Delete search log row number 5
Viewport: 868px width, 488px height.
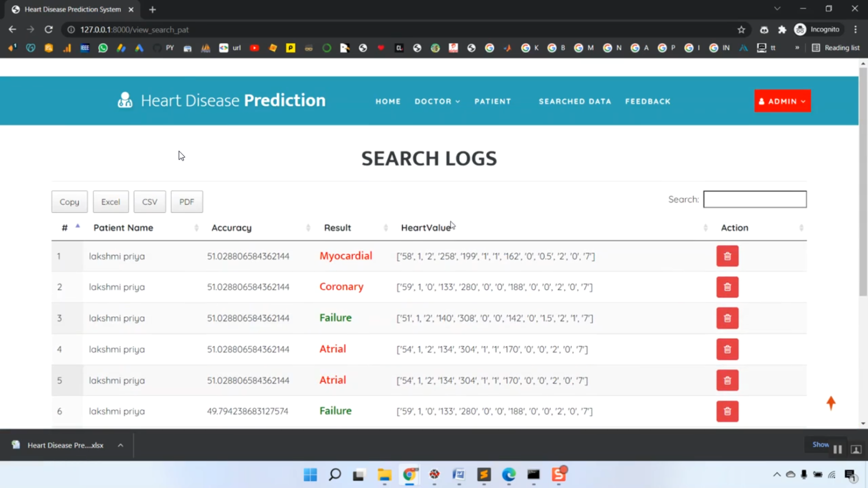[727, 380]
